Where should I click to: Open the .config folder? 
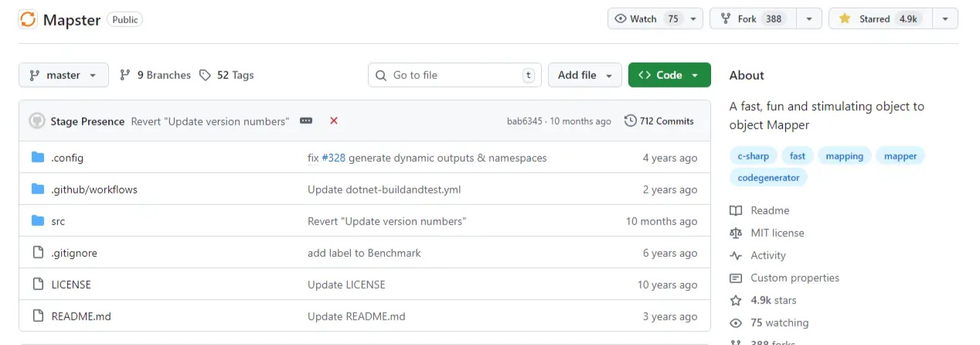(x=67, y=158)
